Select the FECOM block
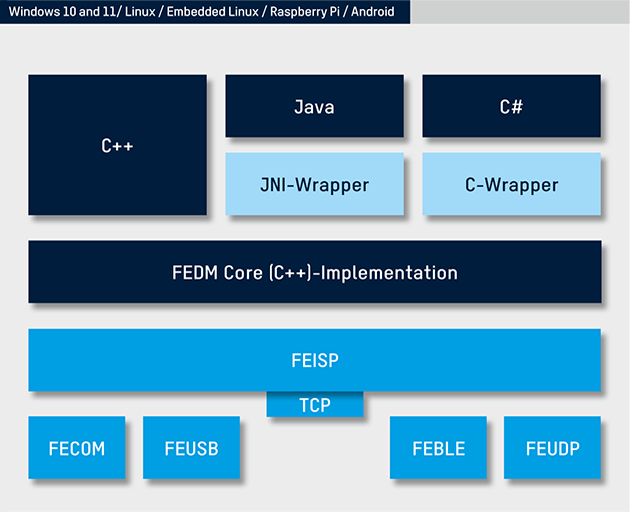Image resolution: width=630 pixels, height=512 pixels. point(77,448)
